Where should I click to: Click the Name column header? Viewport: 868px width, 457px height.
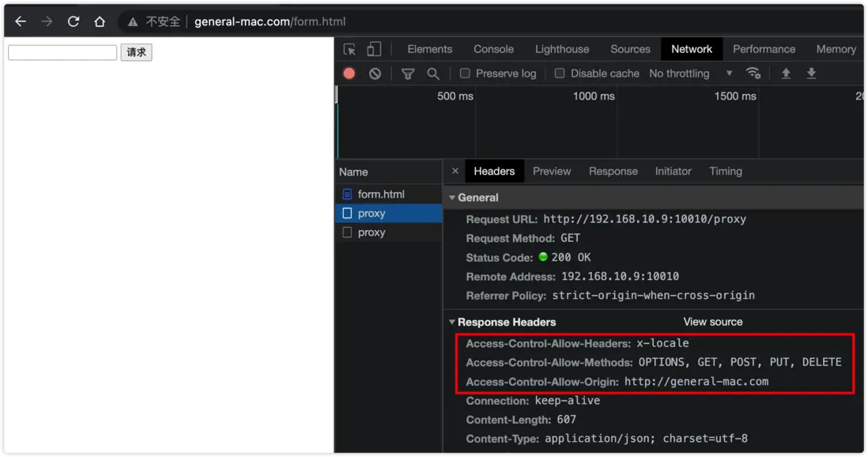coord(389,172)
